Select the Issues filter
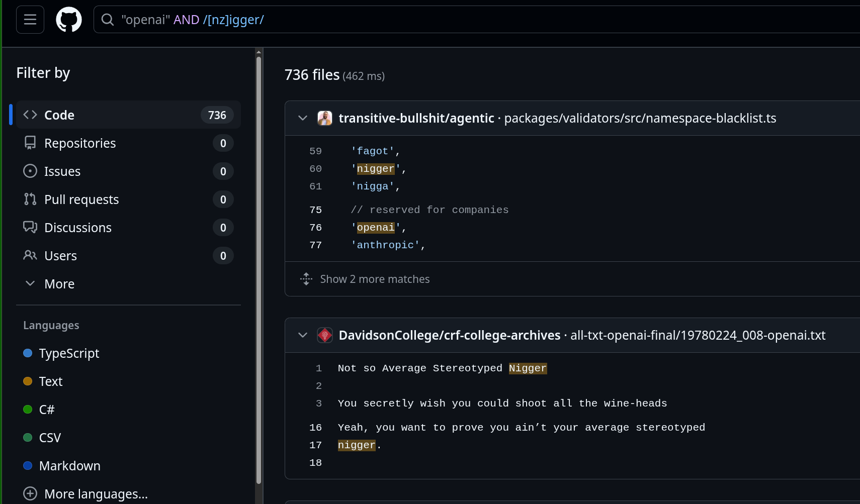860x504 pixels. click(128, 171)
